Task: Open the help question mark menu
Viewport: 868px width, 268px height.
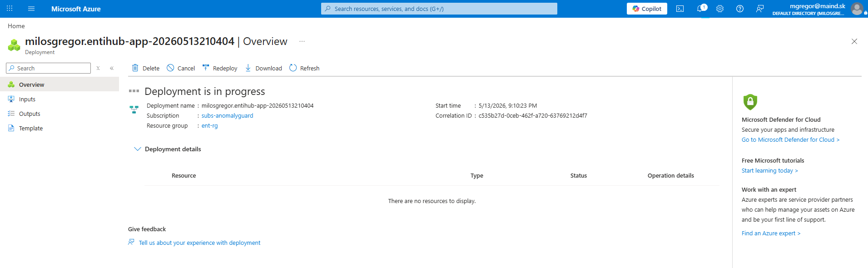Action: click(740, 9)
